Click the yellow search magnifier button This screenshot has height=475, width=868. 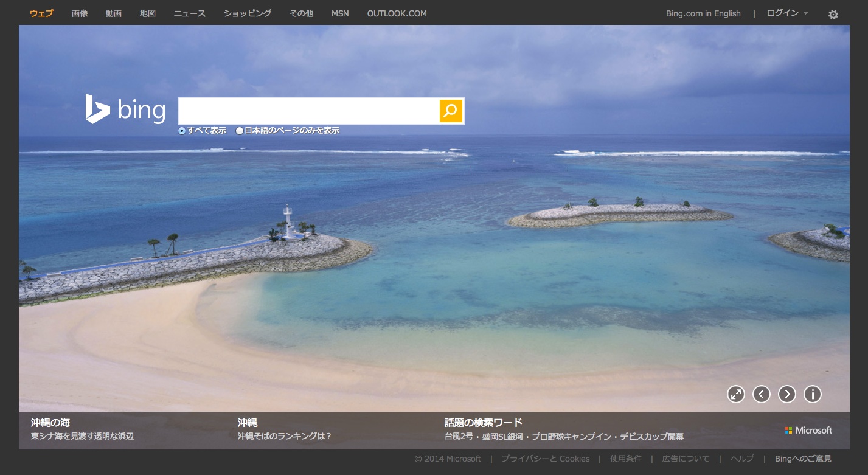(x=451, y=111)
